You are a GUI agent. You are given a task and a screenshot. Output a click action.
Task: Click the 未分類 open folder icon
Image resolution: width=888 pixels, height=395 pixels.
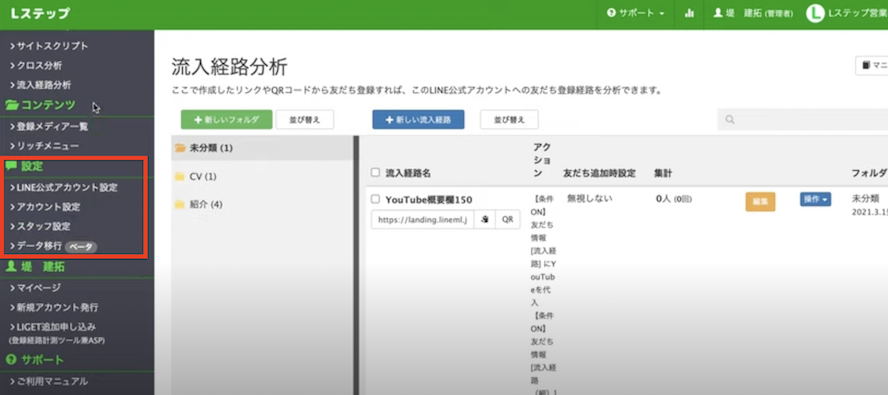(x=180, y=148)
